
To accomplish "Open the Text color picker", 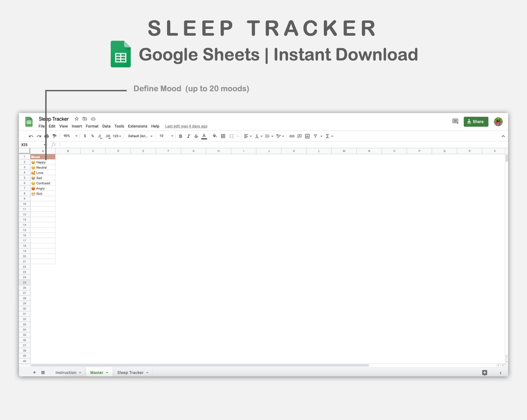I will [x=204, y=136].
